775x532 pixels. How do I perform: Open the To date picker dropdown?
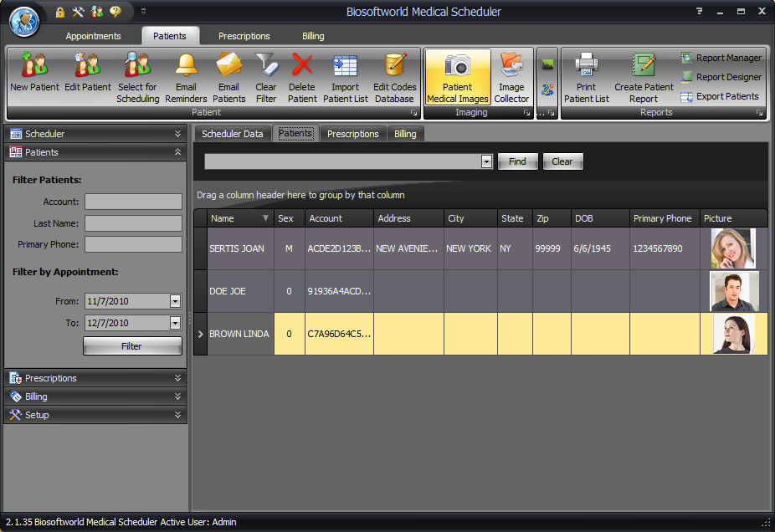pos(175,323)
